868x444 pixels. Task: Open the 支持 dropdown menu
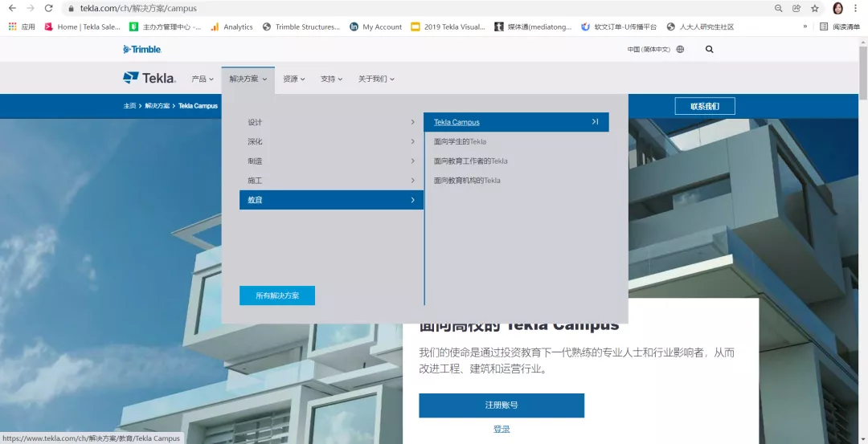[332, 79]
